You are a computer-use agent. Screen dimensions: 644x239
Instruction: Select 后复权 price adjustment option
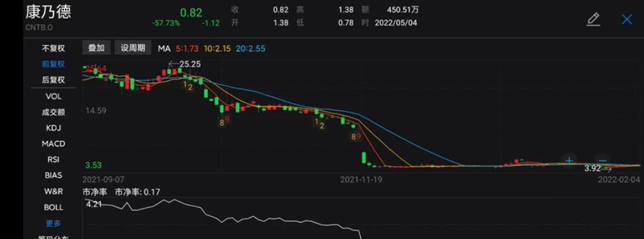(54, 80)
